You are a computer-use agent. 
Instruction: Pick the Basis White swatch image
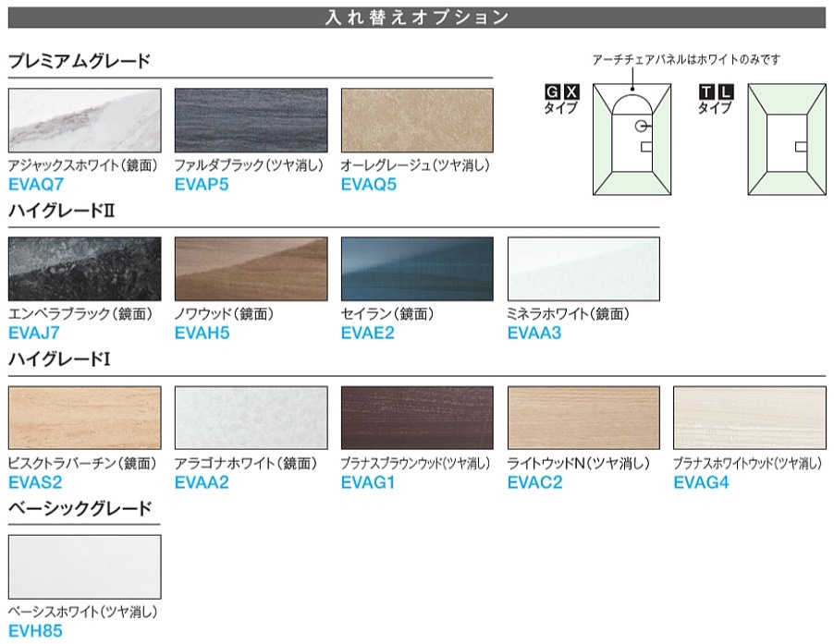click(x=84, y=567)
